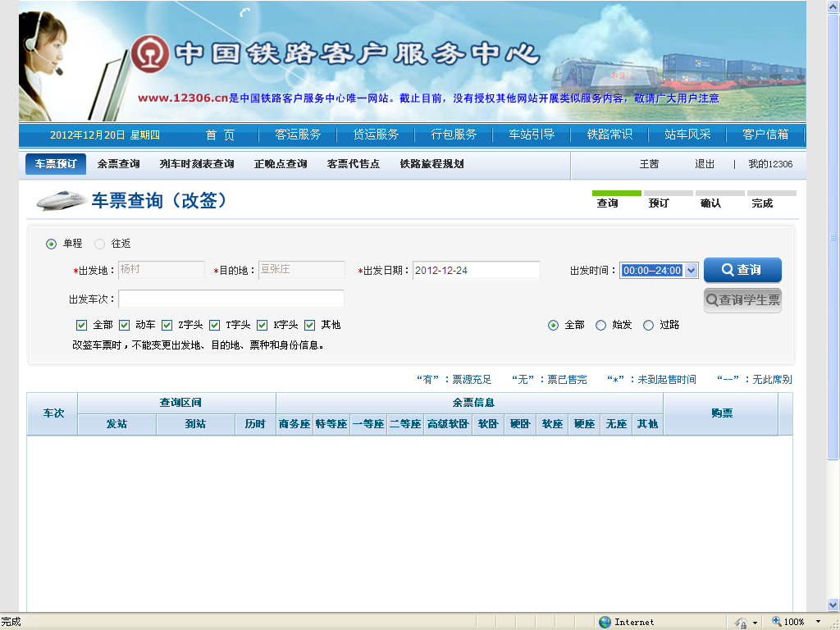Click the 出发地 field showing 杨村
840x630 pixels.
[162, 270]
